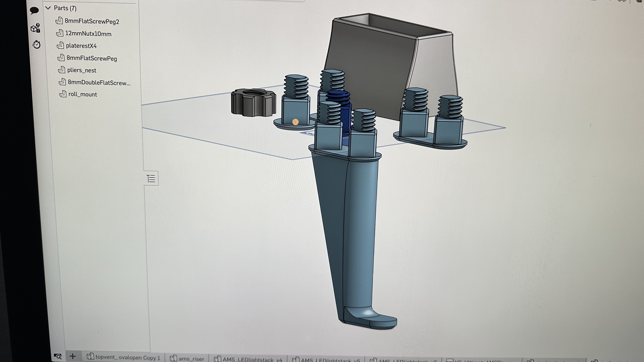Open the comments speech bubble icon
This screenshot has height=362, width=644.
(34, 11)
